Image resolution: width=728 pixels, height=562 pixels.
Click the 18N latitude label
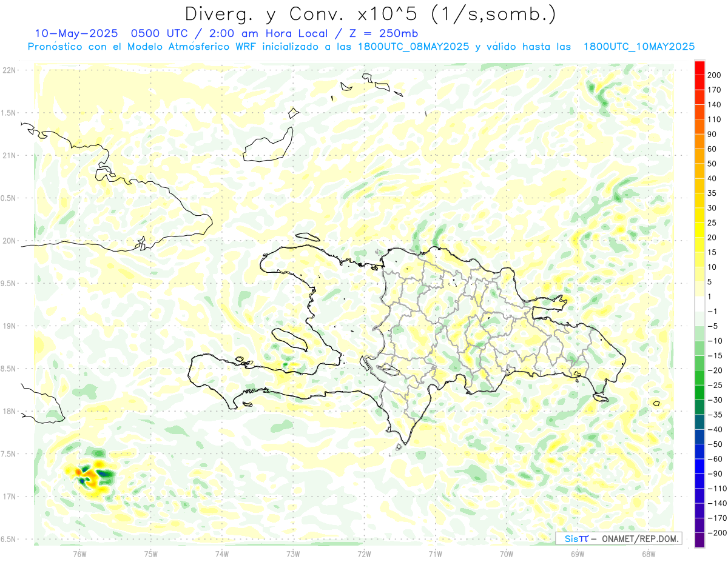tap(9, 411)
